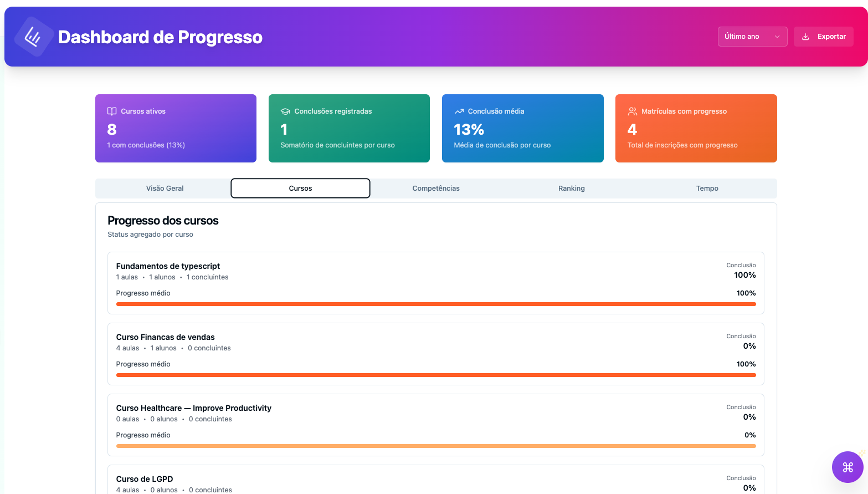Open the Último ano period dropdown
Image resolution: width=868 pixels, height=494 pixels.
pyautogui.click(x=752, y=36)
